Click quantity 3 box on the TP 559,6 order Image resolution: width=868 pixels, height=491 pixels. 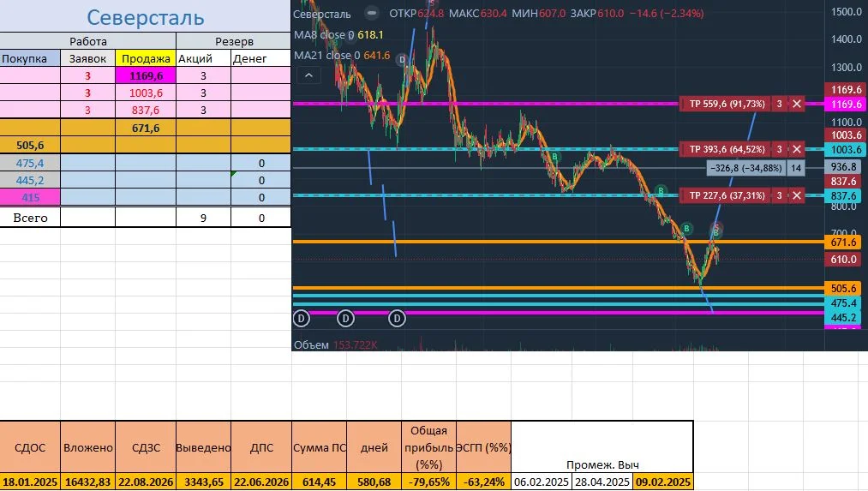click(x=780, y=104)
